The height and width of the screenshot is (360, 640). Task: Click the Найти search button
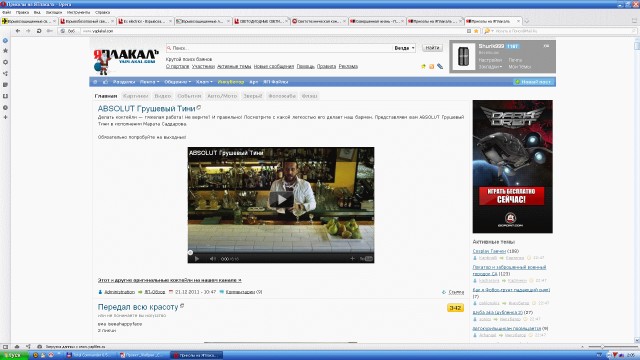(432, 48)
